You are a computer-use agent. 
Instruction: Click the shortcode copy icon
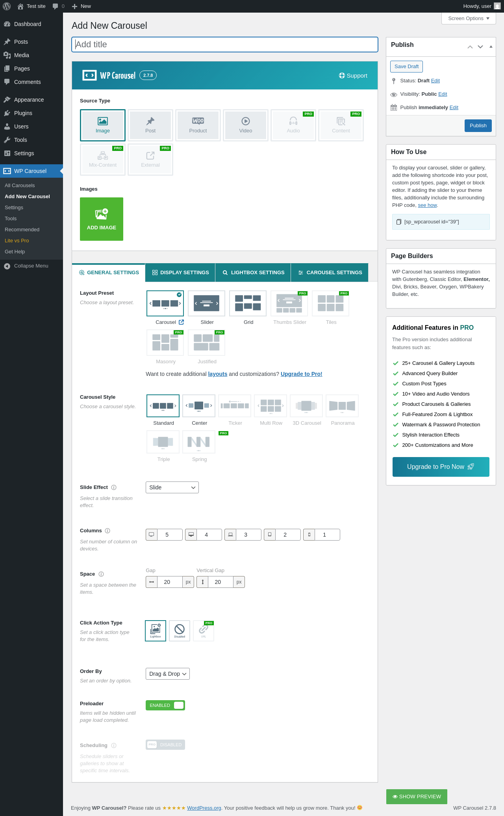(398, 222)
